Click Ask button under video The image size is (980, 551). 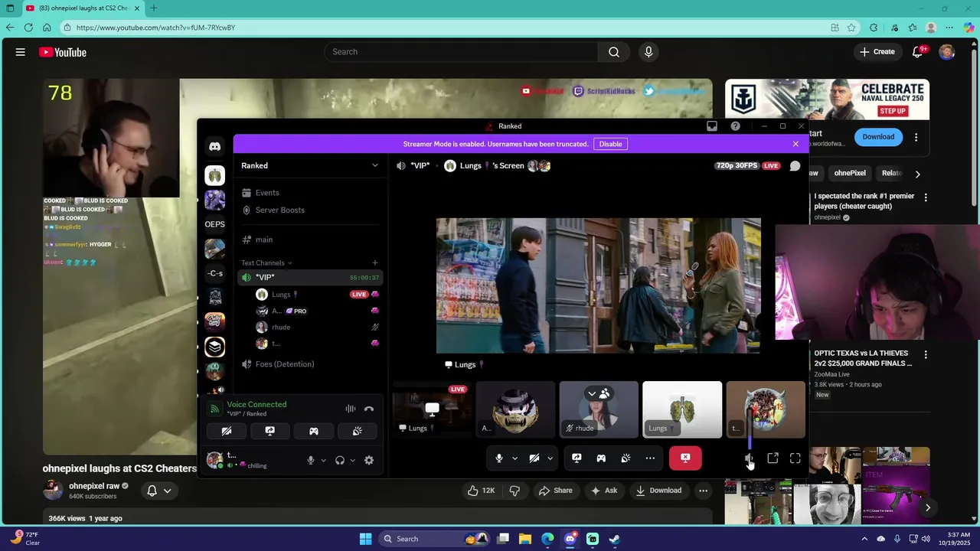603,491
